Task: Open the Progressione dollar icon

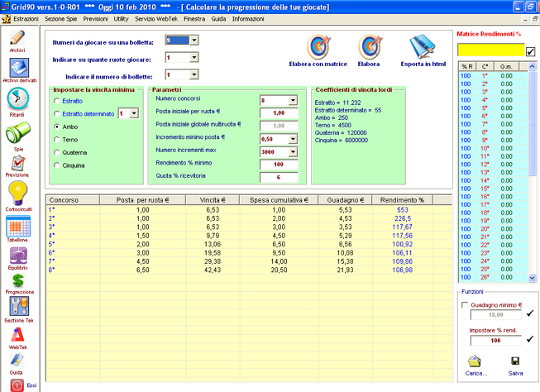Action: pyautogui.click(x=18, y=281)
